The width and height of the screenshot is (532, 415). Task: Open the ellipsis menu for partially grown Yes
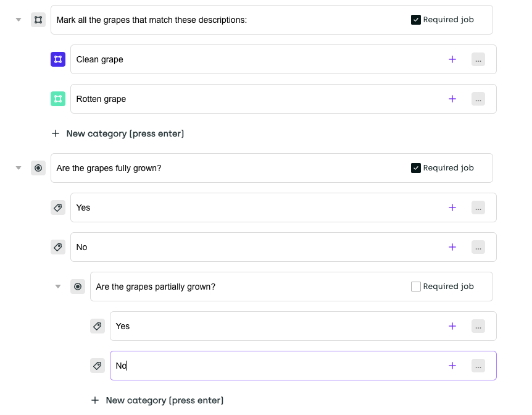478,326
